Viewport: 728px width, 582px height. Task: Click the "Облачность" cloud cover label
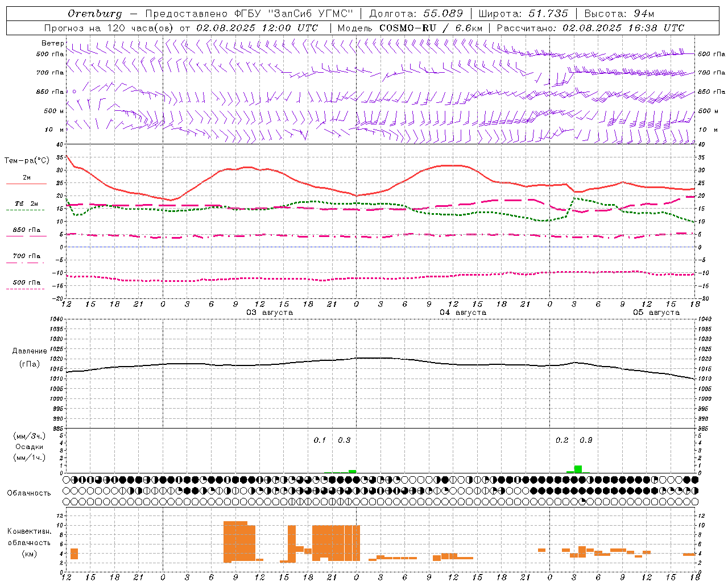coord(29,493)
